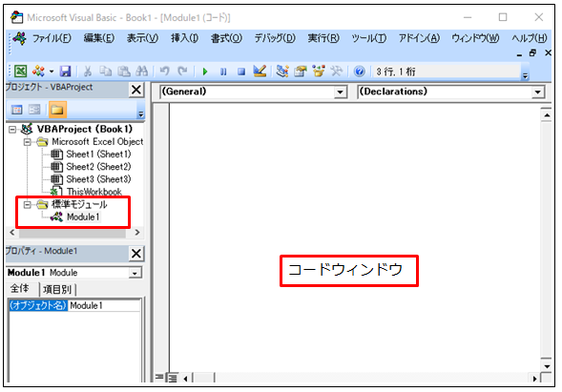This screenshot has width=562, height=392.
Task: Close the プロパティ - Module1 pane
Action: (136, 254)
